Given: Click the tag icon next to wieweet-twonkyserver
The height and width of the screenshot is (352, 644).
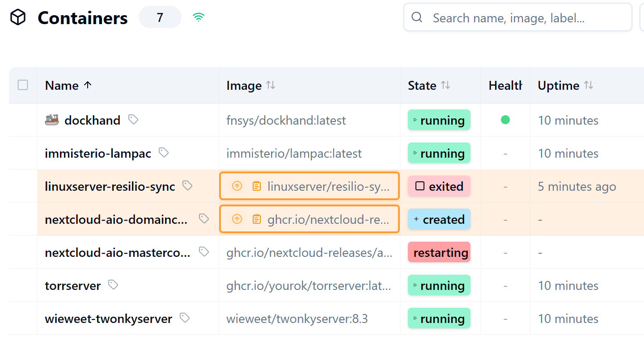Looking at the screenshot, I should [185, 318].
